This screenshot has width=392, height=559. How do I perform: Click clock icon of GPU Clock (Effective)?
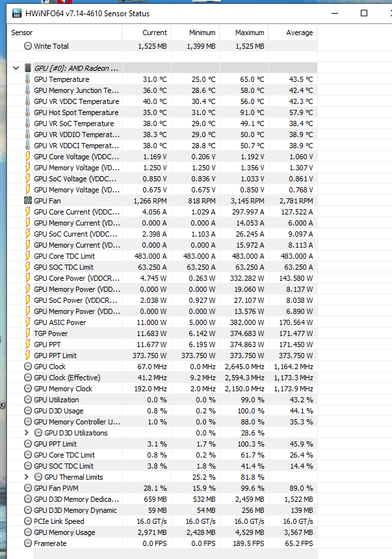(x=28, y=377)
